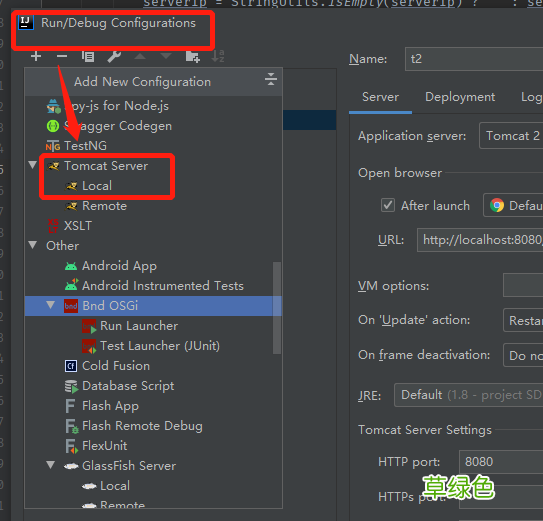Collapse the Other group arrow
The width and height of the screenshot is (543, 521).
33,245
